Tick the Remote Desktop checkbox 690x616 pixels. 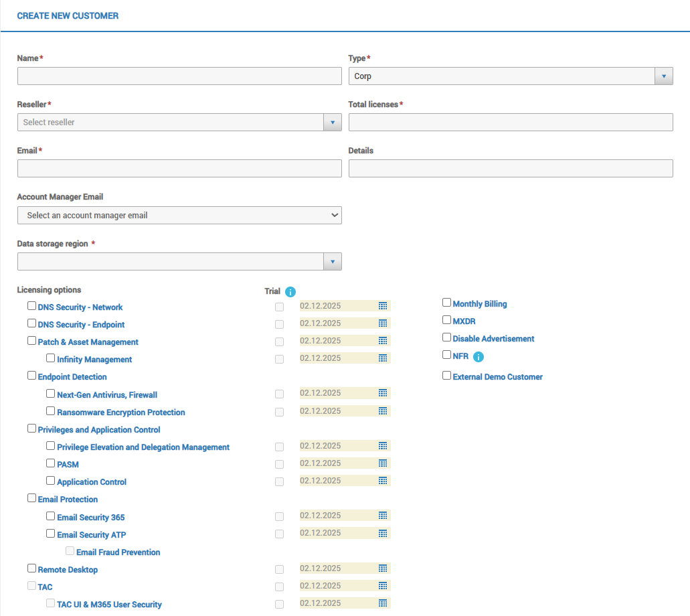click(31, 568)
